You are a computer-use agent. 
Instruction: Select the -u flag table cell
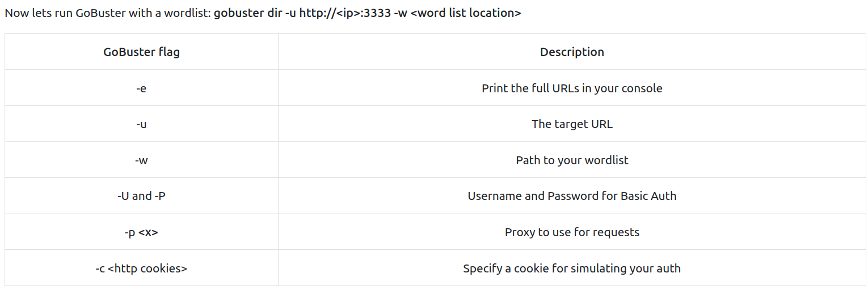tap(141, 124)
